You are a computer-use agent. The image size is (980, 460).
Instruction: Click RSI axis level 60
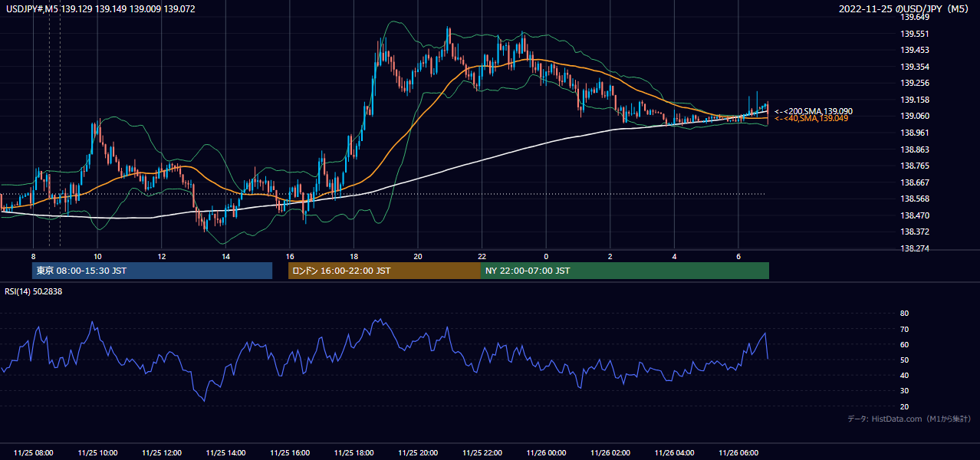point(904,344)
